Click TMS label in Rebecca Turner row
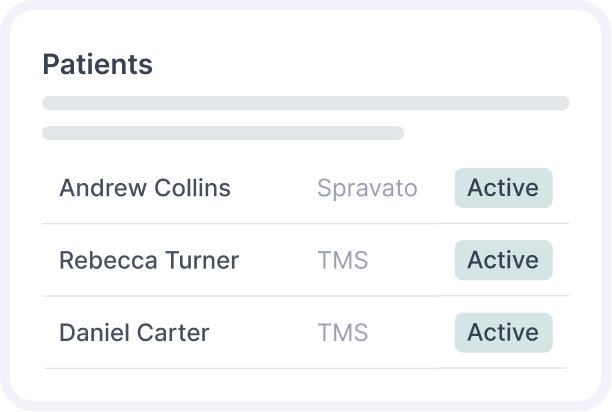Screen dimensions: 612x412 (343, 260)
